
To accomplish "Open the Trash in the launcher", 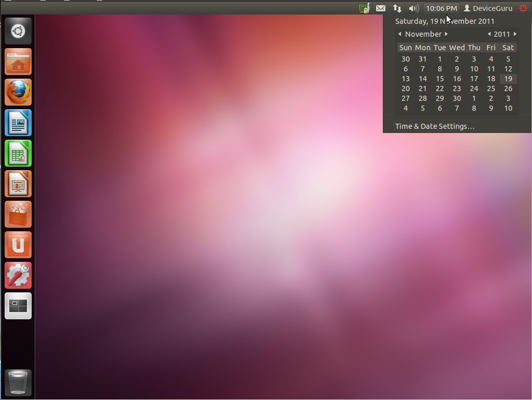I will pos(18,383).
